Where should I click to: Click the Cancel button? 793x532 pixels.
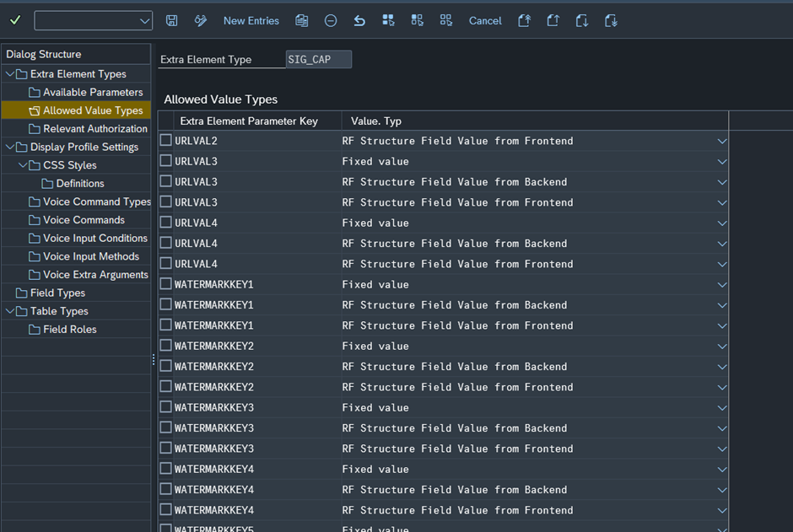[x=485, y=20]
